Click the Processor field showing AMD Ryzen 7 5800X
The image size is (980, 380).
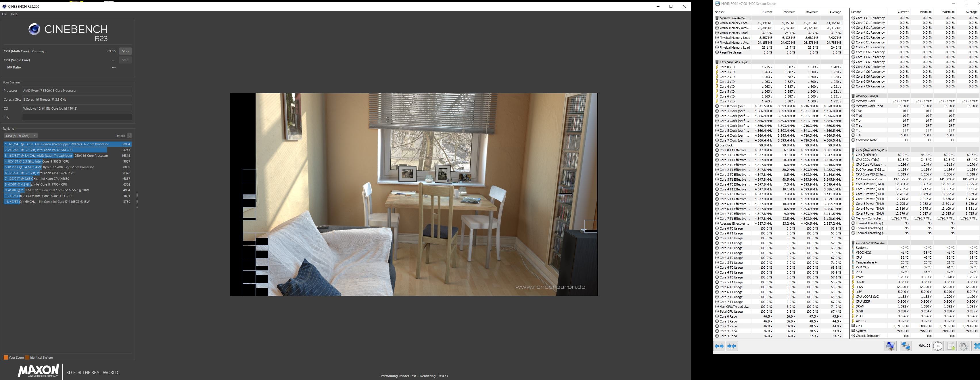point(77,91)
